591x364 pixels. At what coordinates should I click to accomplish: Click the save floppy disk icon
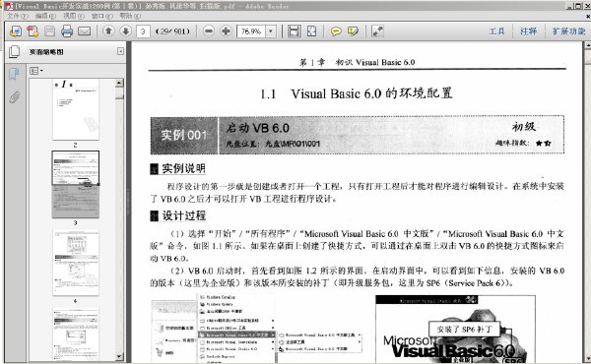click(50, 31)
